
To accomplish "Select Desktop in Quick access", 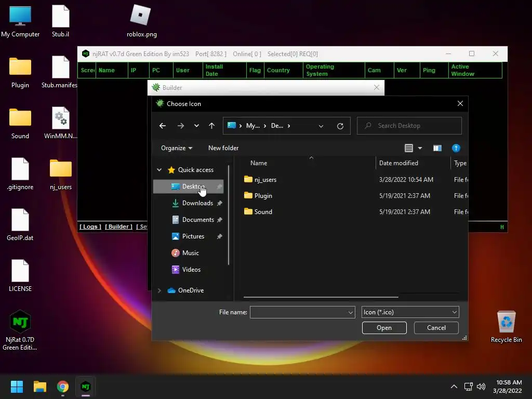I will click(188, 187).
